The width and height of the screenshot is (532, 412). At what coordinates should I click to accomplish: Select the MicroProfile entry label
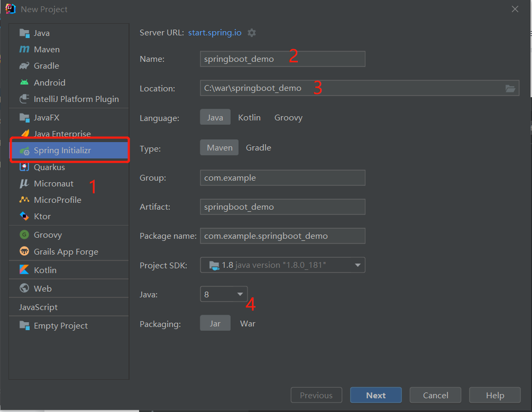(58, 200)
